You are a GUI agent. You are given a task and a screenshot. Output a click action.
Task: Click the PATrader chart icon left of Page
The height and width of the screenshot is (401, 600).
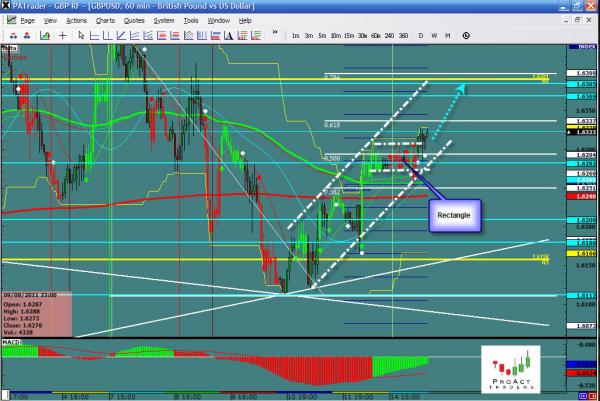[9, 20]
